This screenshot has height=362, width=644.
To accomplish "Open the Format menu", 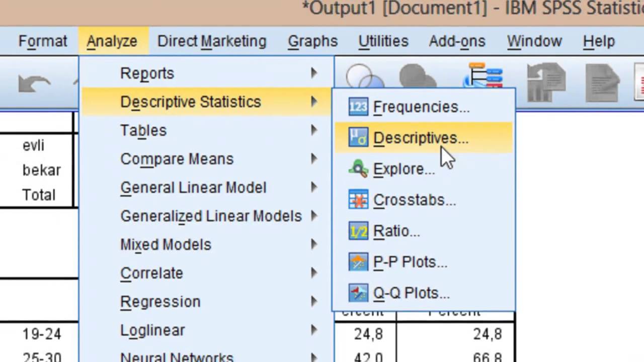I will [43, 41].
